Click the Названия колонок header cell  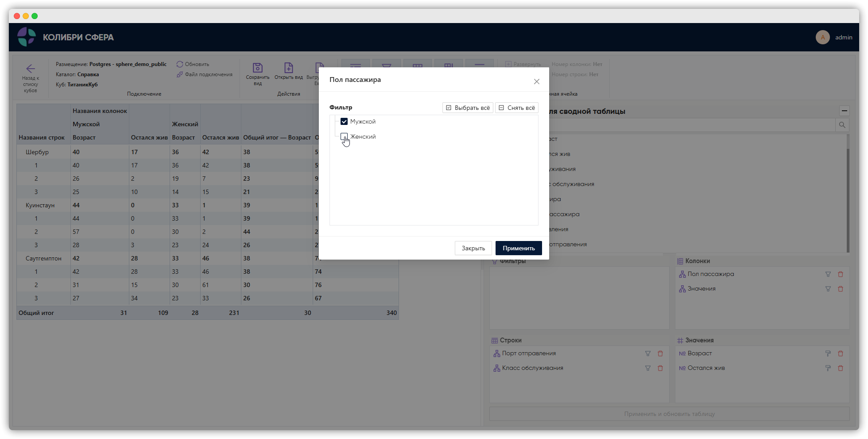click(x=100, y=111)
